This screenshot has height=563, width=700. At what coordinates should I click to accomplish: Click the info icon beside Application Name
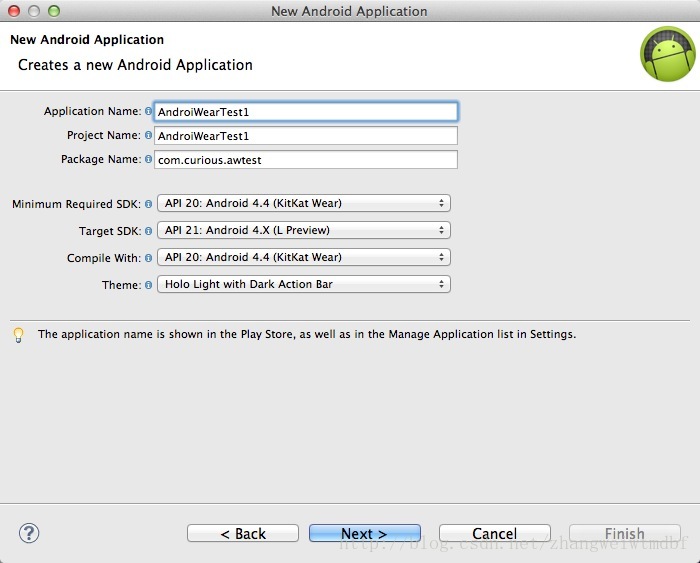148,111
